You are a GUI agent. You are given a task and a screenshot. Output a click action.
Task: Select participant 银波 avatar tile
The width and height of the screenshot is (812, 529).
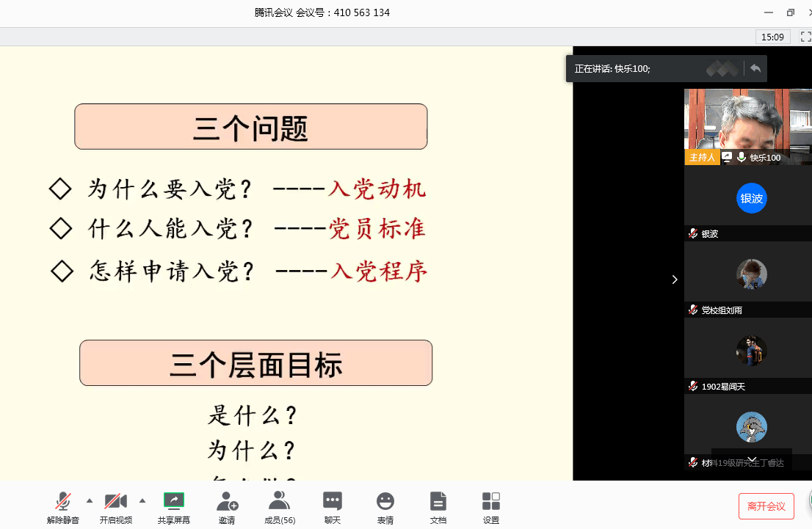pyautogui.click(x=751, y=199)
